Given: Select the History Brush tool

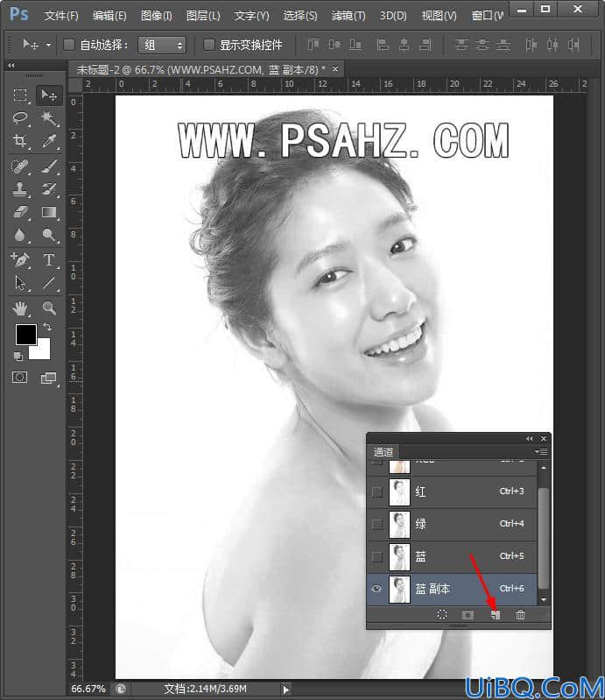Looking at the screenshot, I should coord(48,189).
